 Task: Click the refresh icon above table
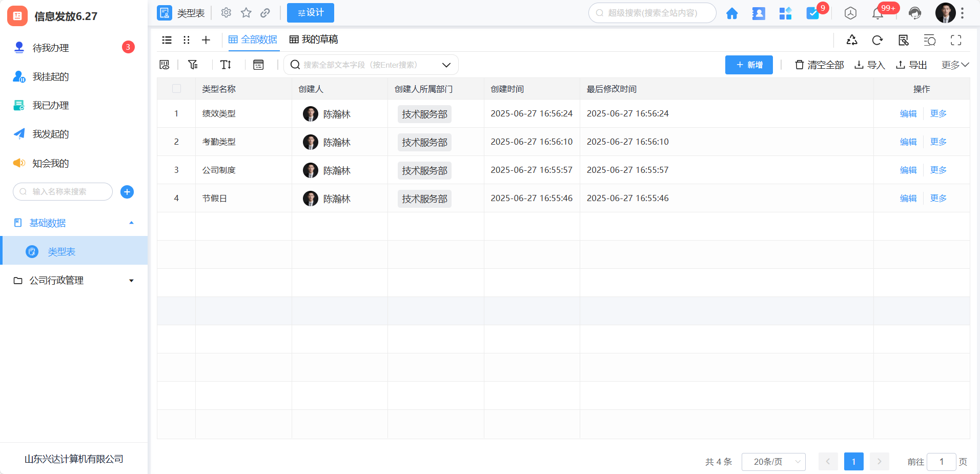tap(877, 40)
